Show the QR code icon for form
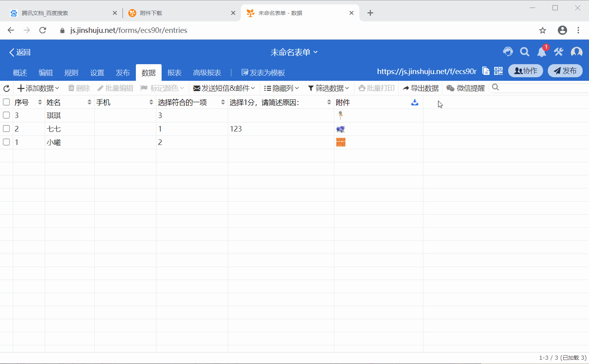This screenshot has height=364, width=589. coord(498,71)
